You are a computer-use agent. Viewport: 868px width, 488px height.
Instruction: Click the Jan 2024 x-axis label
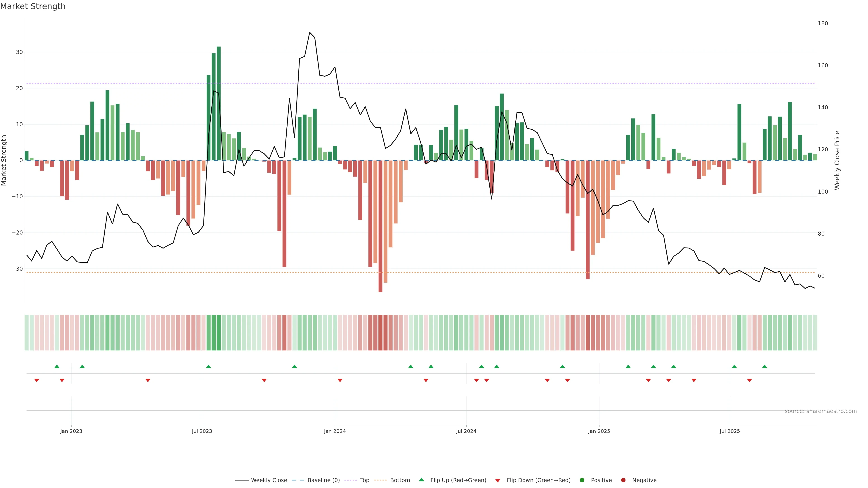coord(335,431)
